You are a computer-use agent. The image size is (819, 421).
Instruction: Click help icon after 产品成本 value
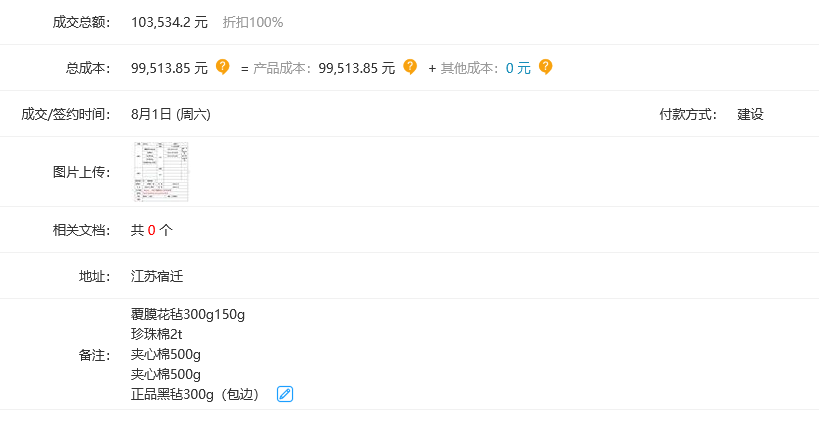point(410,67)
